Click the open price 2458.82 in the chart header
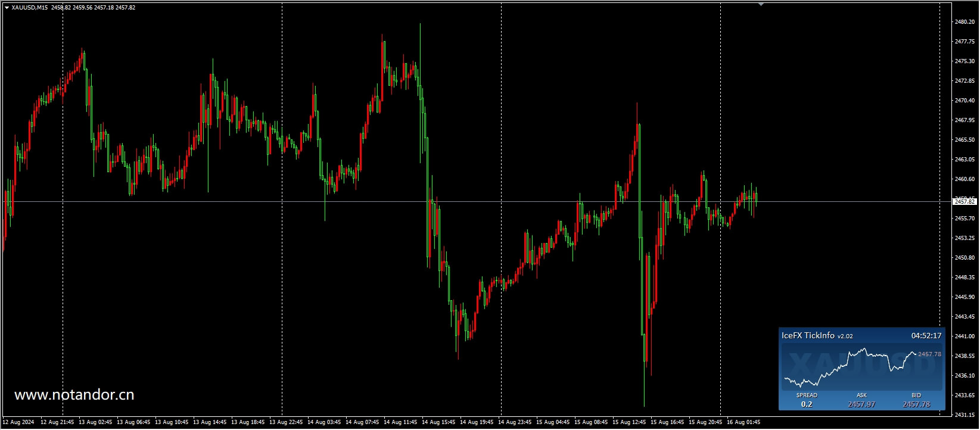The image size is (980, 430). click(x=61, y=8)
